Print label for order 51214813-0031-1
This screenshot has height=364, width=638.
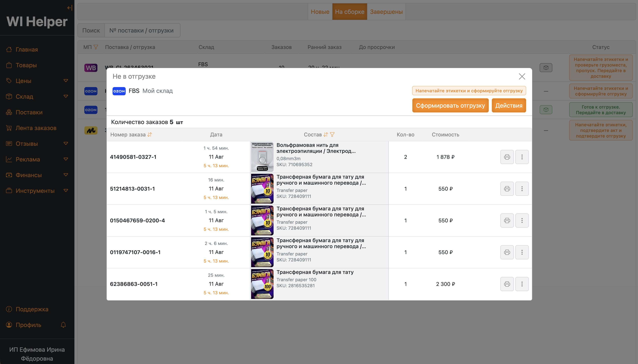pyautogui.click(x=507, y=189)
